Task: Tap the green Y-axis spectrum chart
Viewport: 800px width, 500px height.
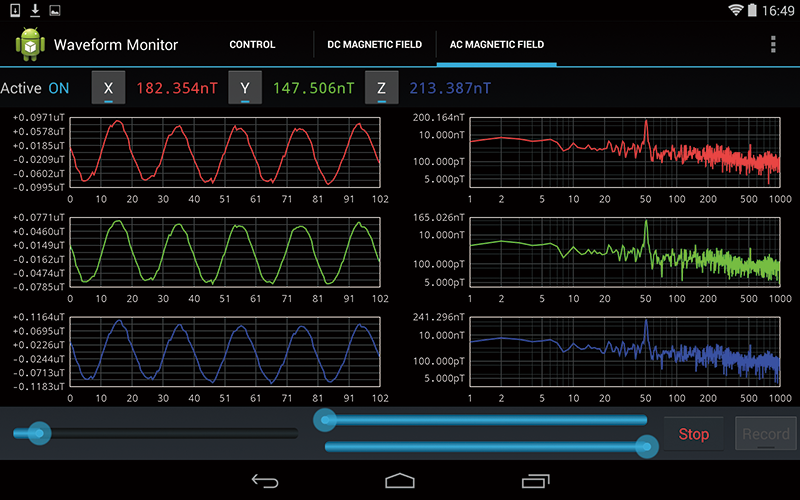Action: click(625, 252)
